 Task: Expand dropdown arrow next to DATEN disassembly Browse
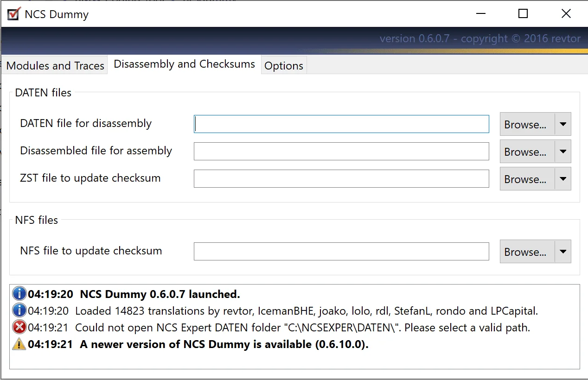pos(563,124)
